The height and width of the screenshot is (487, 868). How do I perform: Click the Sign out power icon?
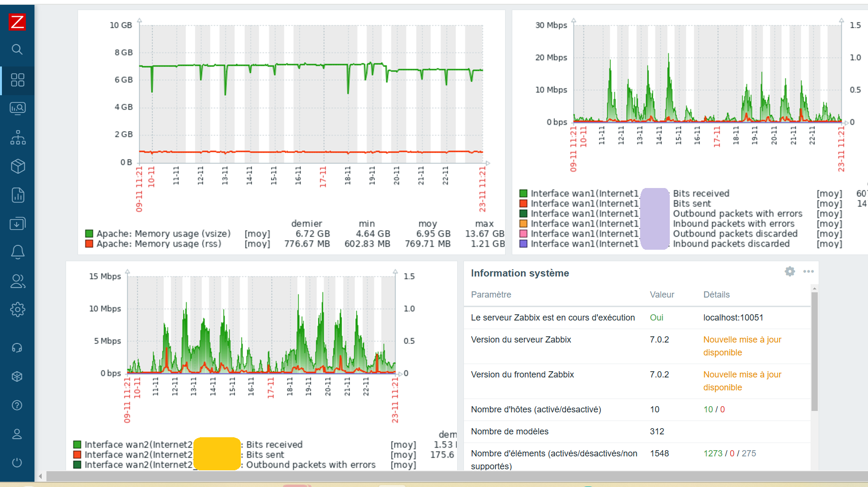(x=17, y=463)
